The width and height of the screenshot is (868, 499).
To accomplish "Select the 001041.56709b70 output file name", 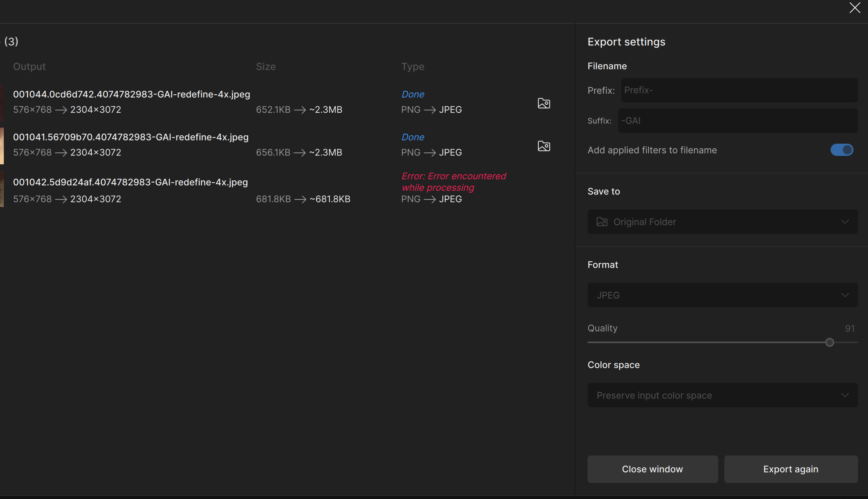I will coord(131,137).
